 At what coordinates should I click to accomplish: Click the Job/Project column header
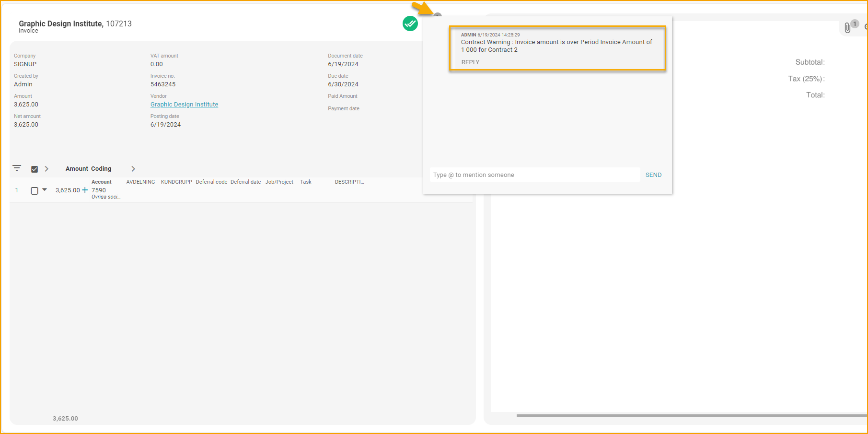[x=279, y=182]
